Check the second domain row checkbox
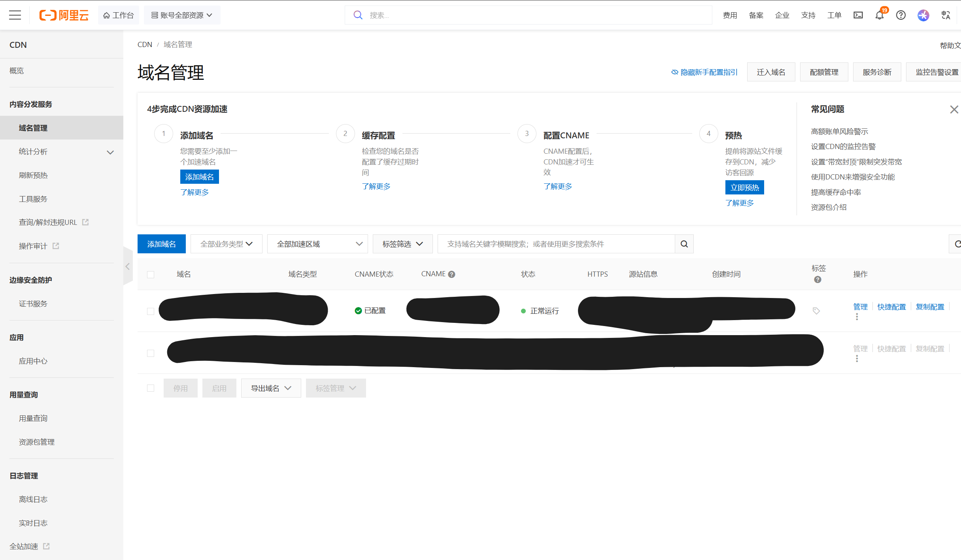 click(151, 353)
